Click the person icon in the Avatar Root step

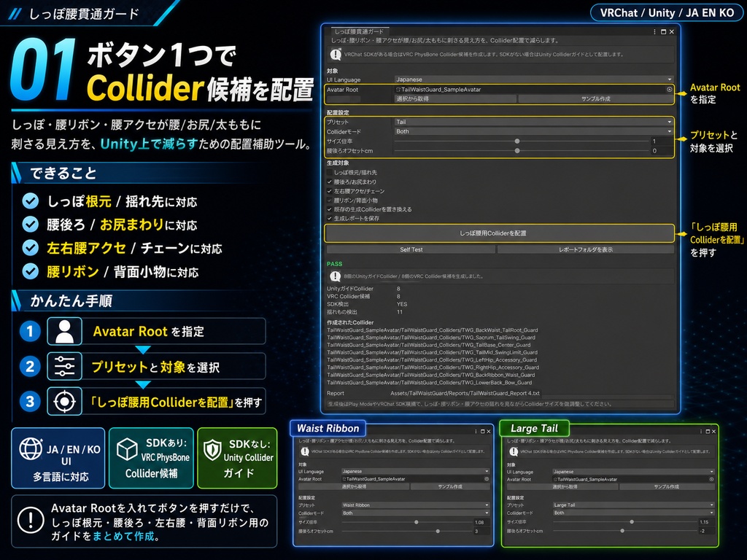pyautogui.click(x=65, y=332)
